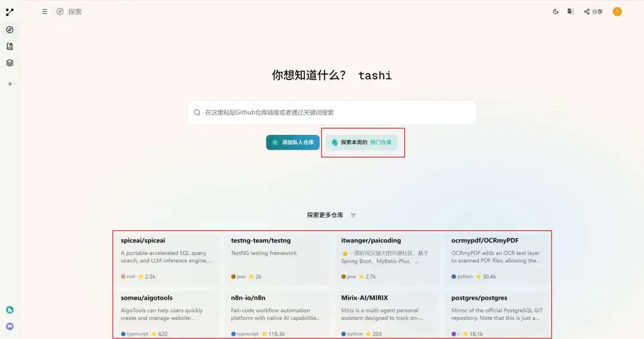The height and width of the screenshot is (339, 644).
Task: Open the Explore compass icon in sidebar
Action: [x=10, y=30]
